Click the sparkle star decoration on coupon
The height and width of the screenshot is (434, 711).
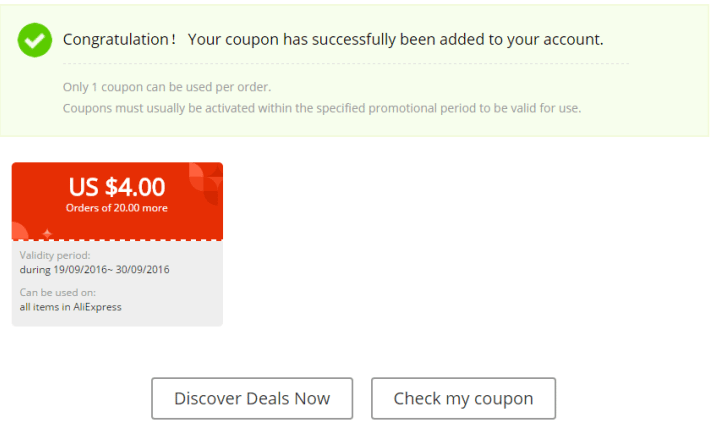[x=47, y=234]
